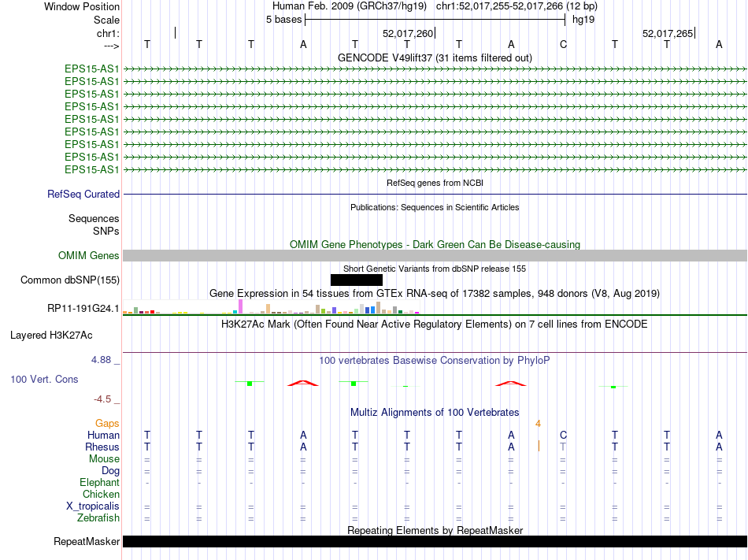Select the Zebrafish alignment row label
The width and height of the screenshot is (748, 560).
(98, 517)
